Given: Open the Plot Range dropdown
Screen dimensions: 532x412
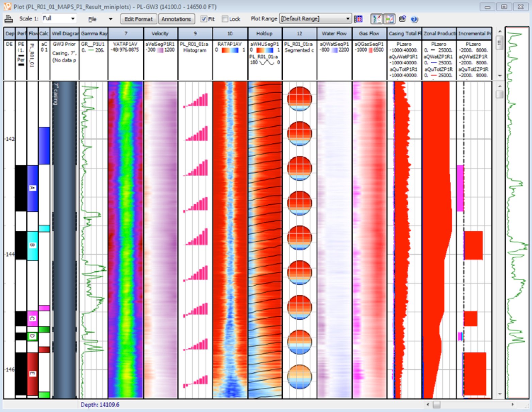Looking at the screenshot, I should [348, 19].
